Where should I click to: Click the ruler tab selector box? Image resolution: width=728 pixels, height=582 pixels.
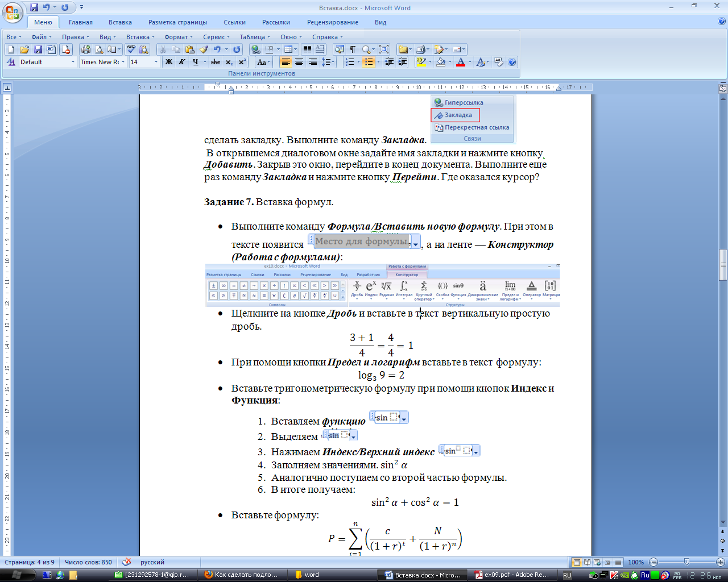pyautogui.click(x=7, y=88)
